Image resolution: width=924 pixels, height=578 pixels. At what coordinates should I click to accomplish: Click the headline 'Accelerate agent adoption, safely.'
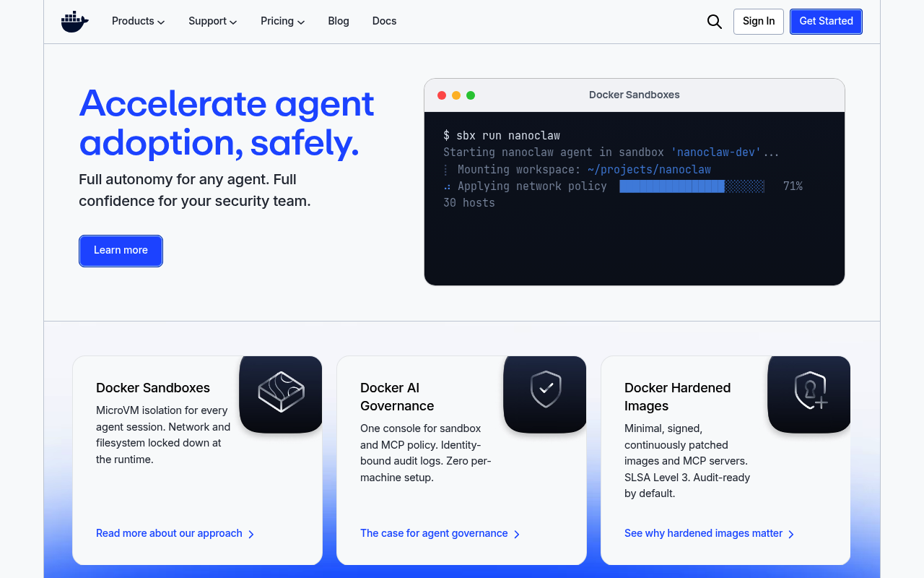coord(227,123)
